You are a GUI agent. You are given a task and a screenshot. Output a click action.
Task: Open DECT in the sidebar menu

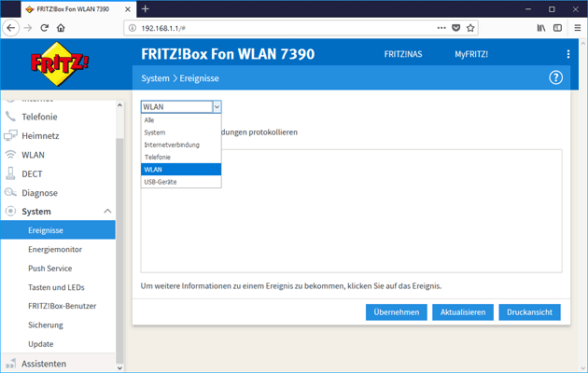pos(32,173)
